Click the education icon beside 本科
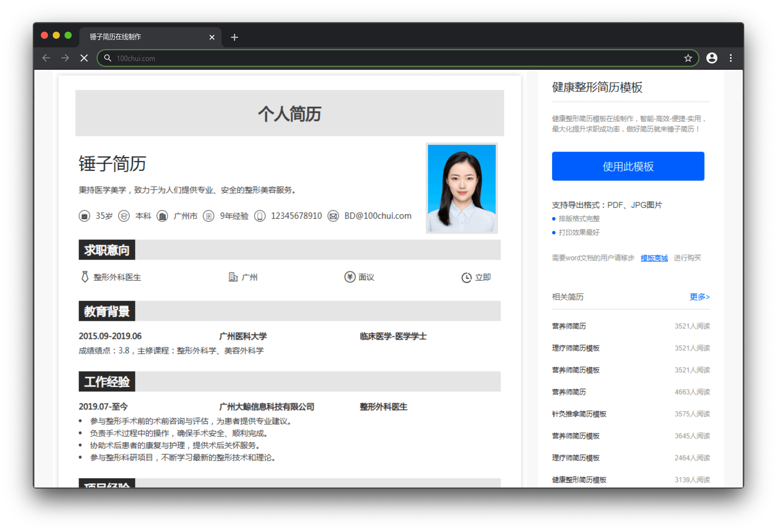The image size is (777, 532). pyautogui.click(x=124, y=216)
